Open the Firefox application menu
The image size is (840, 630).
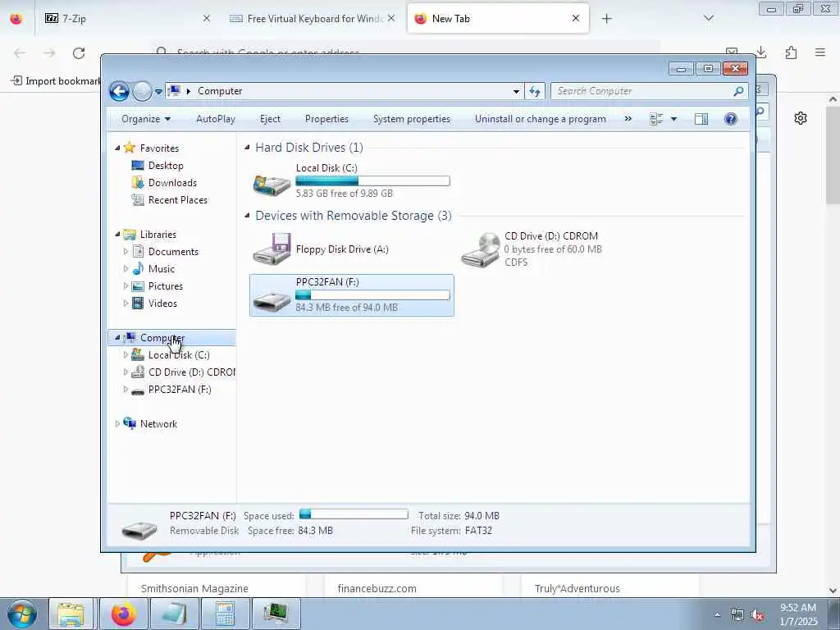pyautogui.click(x=820, y=52)
